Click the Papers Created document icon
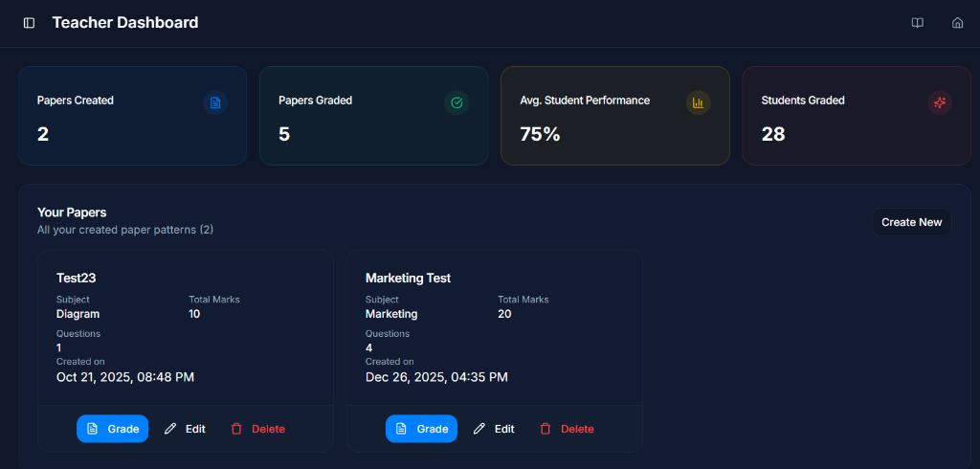Image resolution: width=980 pixels, height=469 pixels. (x=215, y=102)
